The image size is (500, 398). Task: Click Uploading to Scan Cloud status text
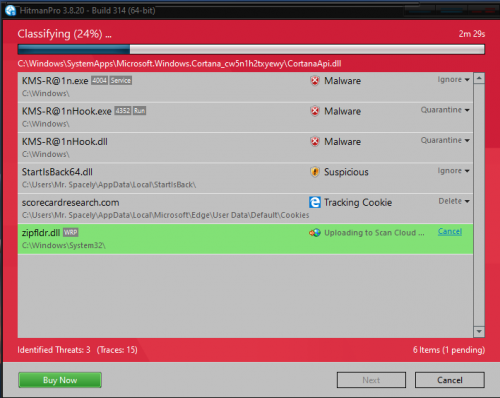click(374, 233)
